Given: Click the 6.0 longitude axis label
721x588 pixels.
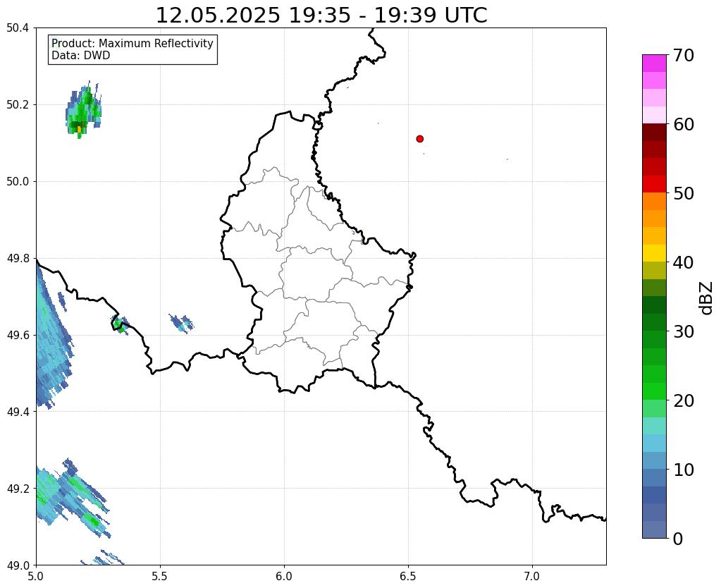Looking at the screenshot, I should (284, 577).
